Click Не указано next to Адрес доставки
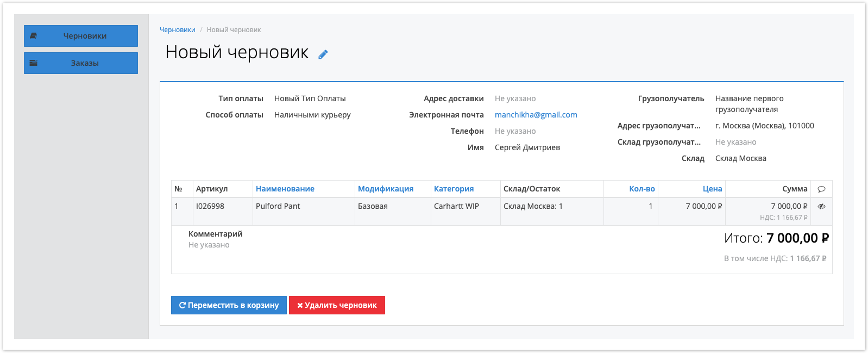Viewport: 868px width, 353px height. tap(515, 98)
